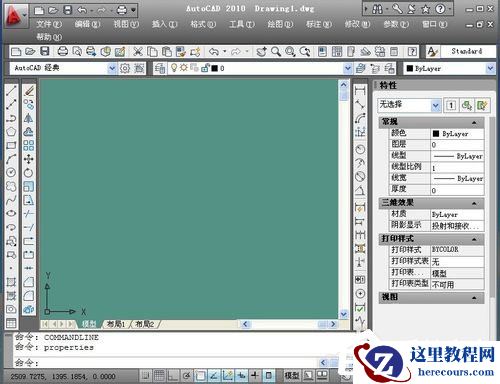Collapse the 打印样式 properties section
The width and height of the screenshot is (500, 384).
474,239
